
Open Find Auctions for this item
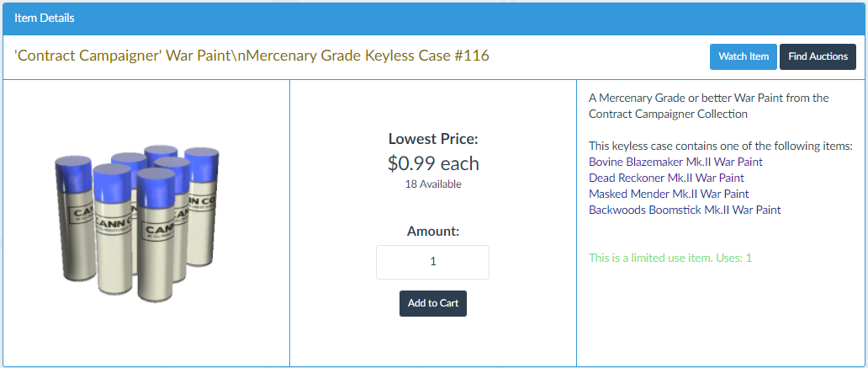818,56
